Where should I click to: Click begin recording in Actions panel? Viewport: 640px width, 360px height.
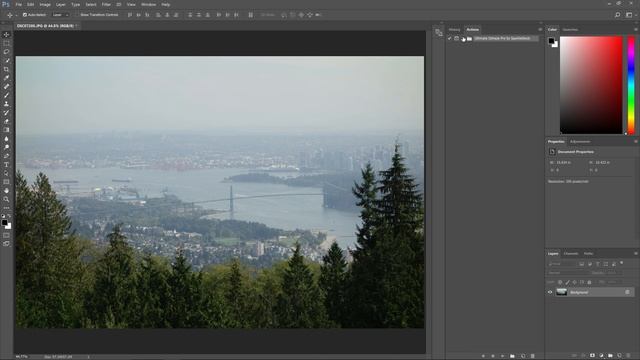coord(493,356)
